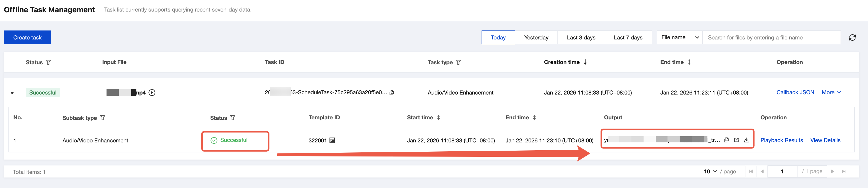
Task: Copy the Task ID with the copy icon
Action: (x=392, y=92)
